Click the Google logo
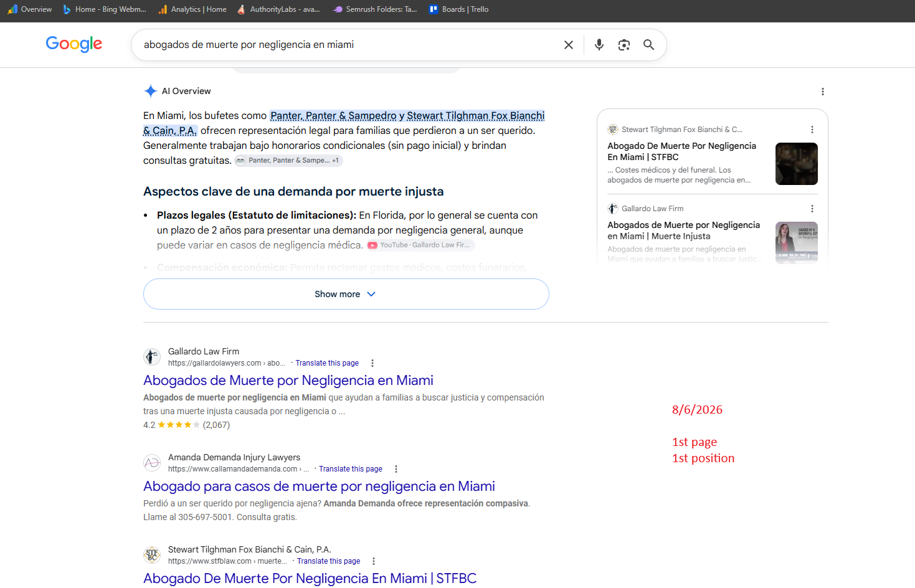This screenshot has height=588, width=915. pos(74,44)
